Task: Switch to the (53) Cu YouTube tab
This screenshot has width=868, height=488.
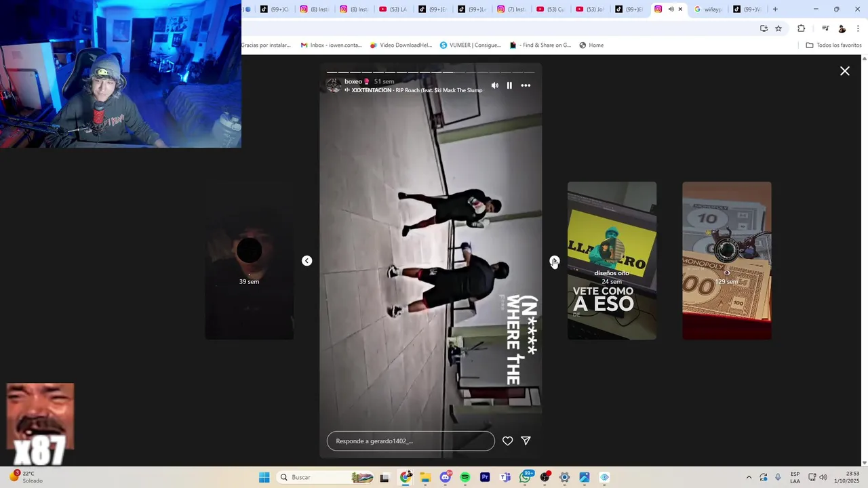Action: (x=551, y=9)
